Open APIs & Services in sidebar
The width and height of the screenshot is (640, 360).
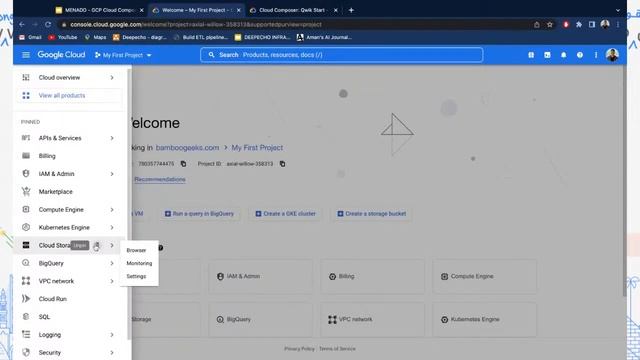pyautogui.click(x=60, y=138)
